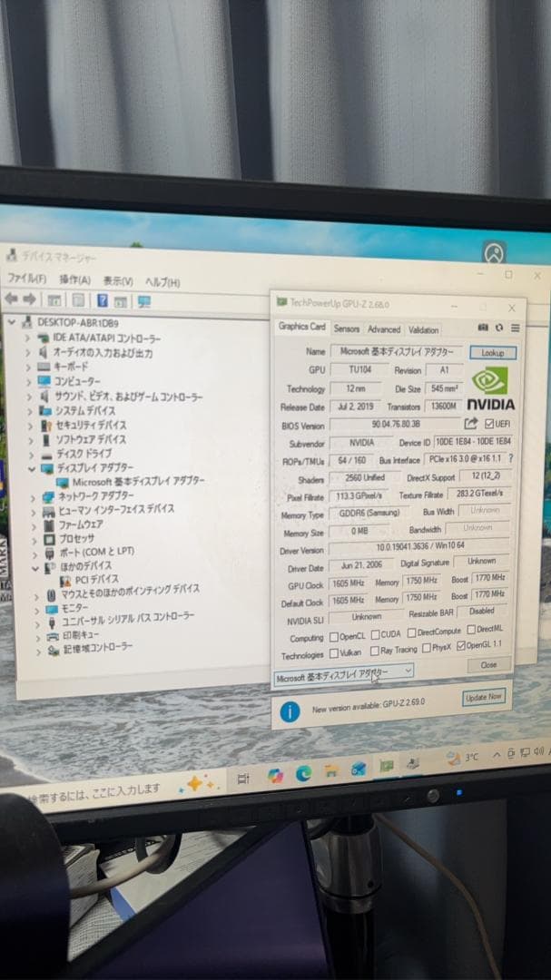The width and height of the screenshot is (551, 980).
Task: Open the GPU-Z hamburger menu
Action: click(x=515, y=328)
